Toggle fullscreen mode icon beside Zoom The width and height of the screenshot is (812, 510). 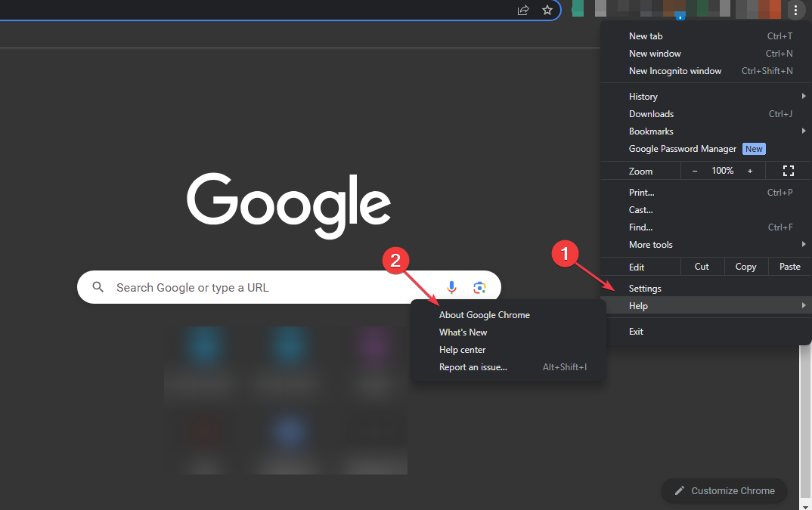pos(788,171)
